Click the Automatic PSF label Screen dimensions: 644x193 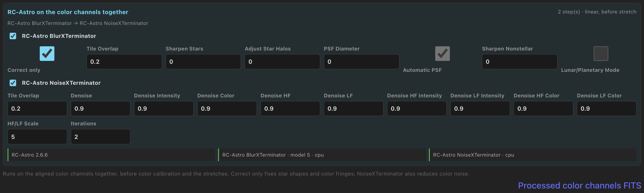pos(422,70)
